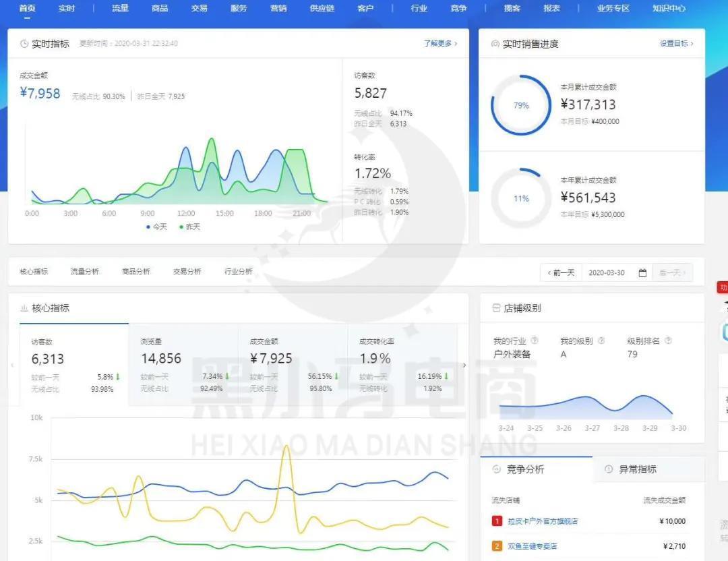Viewport: 728px width, 561px height.
Task: Toggle the 昨天 legend series
Action: click(189, 227)
